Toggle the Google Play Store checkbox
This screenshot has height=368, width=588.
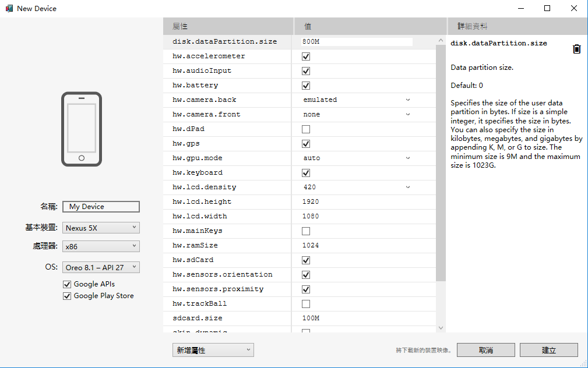pyautogui.click(x=67, y=296)
